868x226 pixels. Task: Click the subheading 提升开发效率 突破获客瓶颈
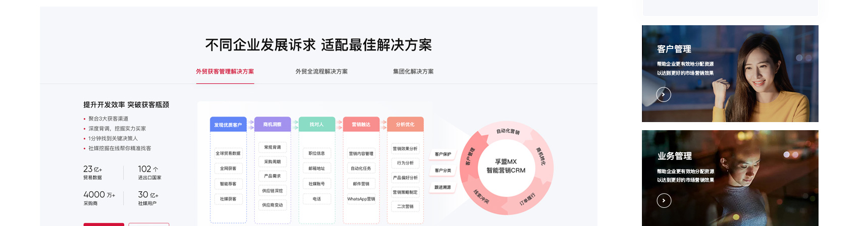(x=126, y=104)
